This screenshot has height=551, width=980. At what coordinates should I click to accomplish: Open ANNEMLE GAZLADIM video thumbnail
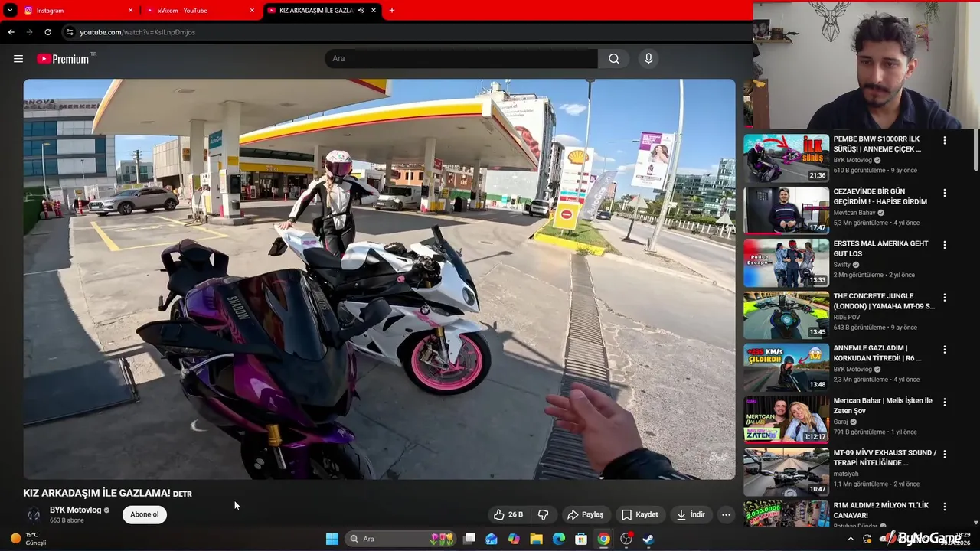tap(786, 367)
